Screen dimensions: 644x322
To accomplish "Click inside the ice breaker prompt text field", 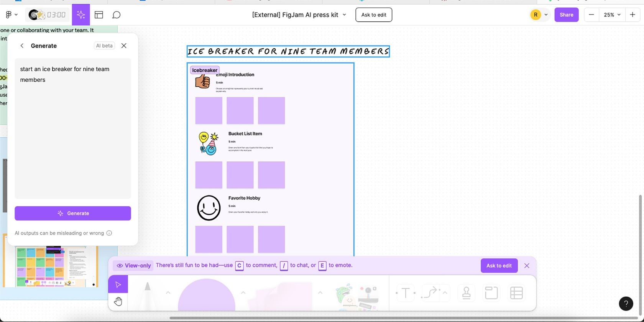I will click(x=73, y=128).
